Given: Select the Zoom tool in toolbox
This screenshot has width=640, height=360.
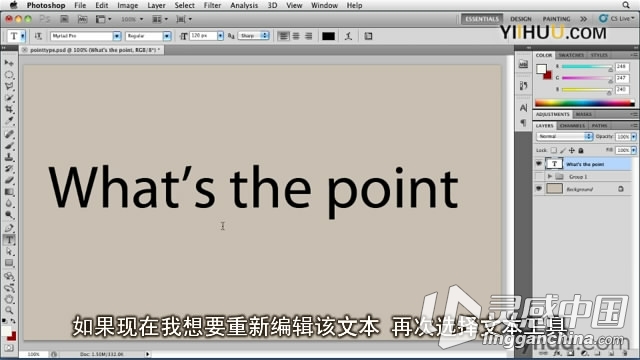Looking at the screenshot, I should [9, 311].
